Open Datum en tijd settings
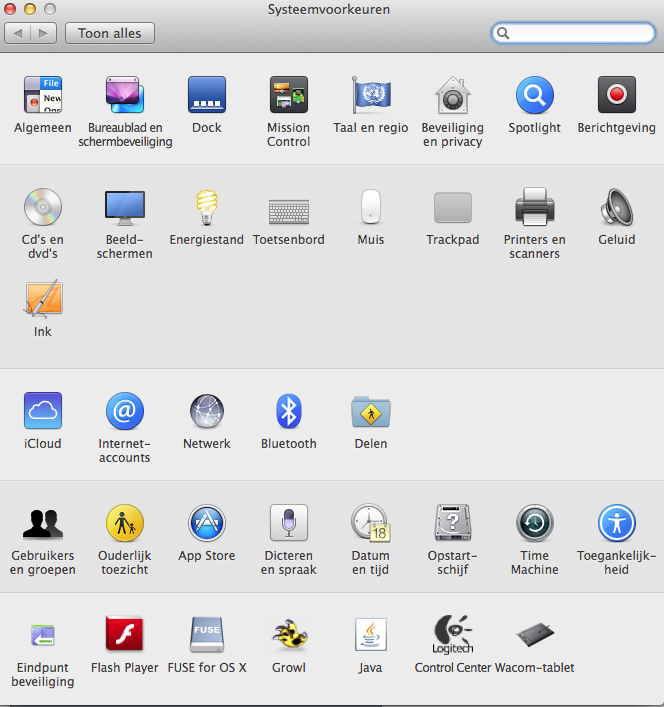Screen dimensions: 664x707 pyautogui.click(x=371, y=523)
